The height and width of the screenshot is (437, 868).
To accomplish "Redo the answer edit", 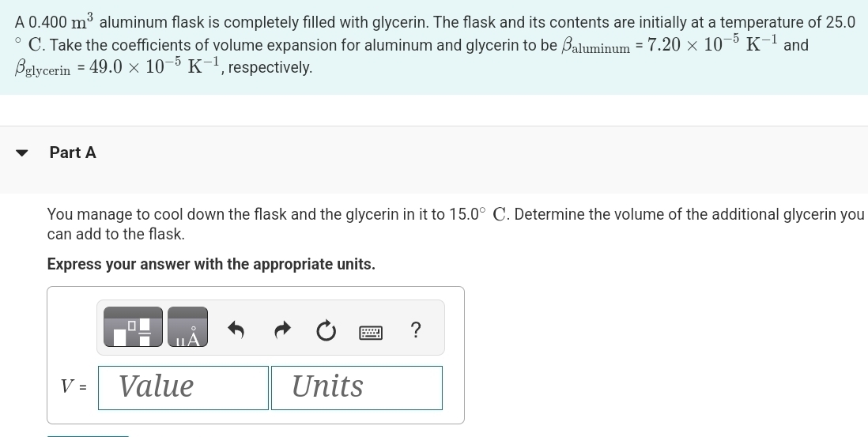I will [282, 329].
